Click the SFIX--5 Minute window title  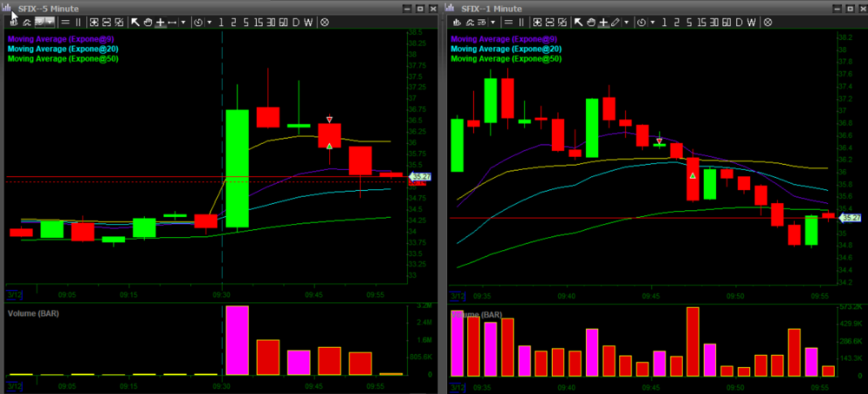point(48,7)
